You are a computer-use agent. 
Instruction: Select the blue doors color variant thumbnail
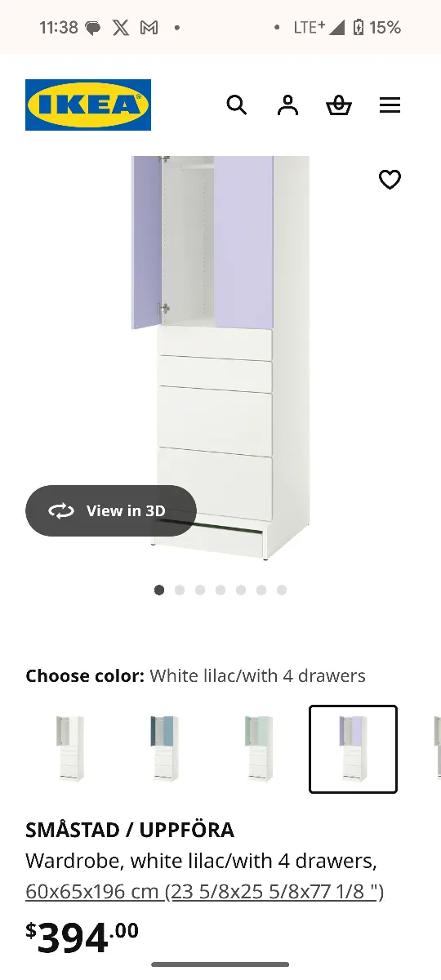click(165, 749)
